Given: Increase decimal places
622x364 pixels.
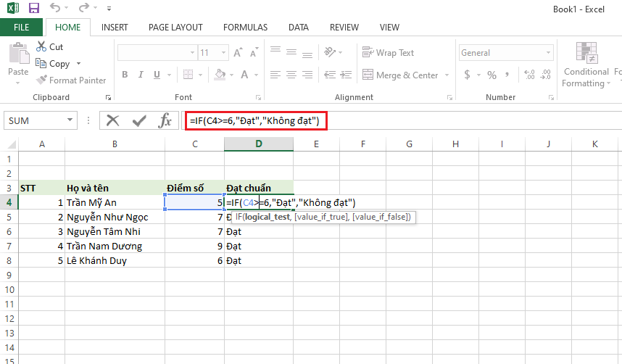Looking at the screenshot, I should (529, 75).
